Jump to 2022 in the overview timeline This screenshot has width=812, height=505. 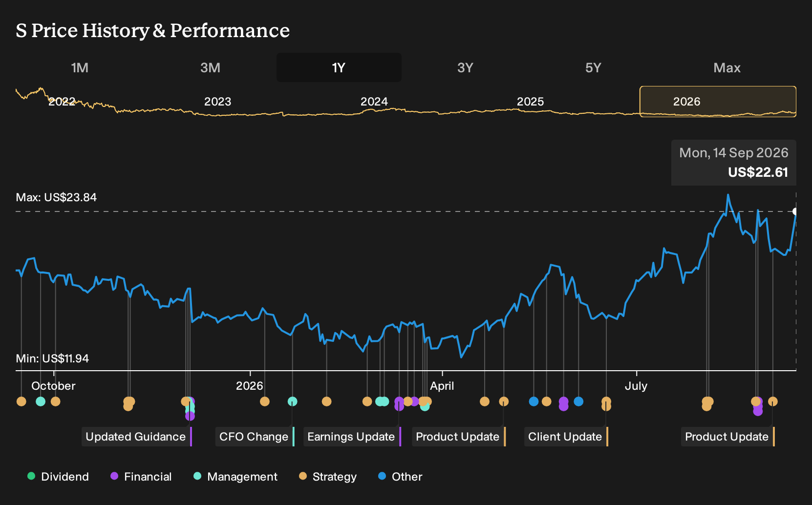coord(62,102)
